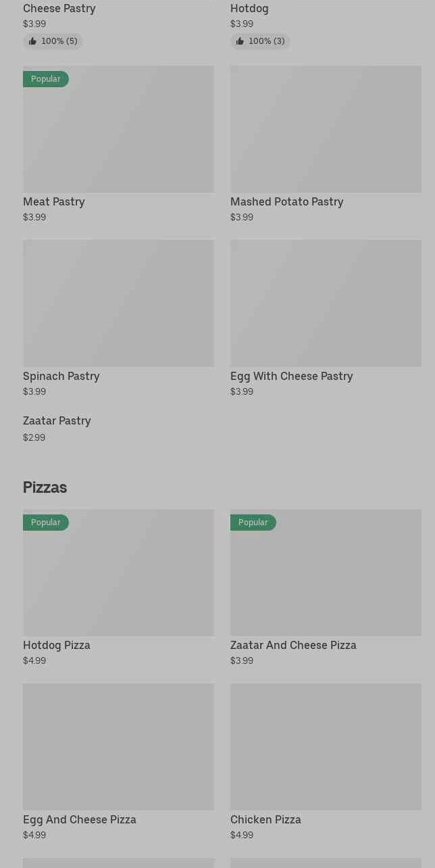The height and width of the screenshot is (868, 435).
Task: Open the Meat Pastry item photo
Action: click(x=118, y=129)
